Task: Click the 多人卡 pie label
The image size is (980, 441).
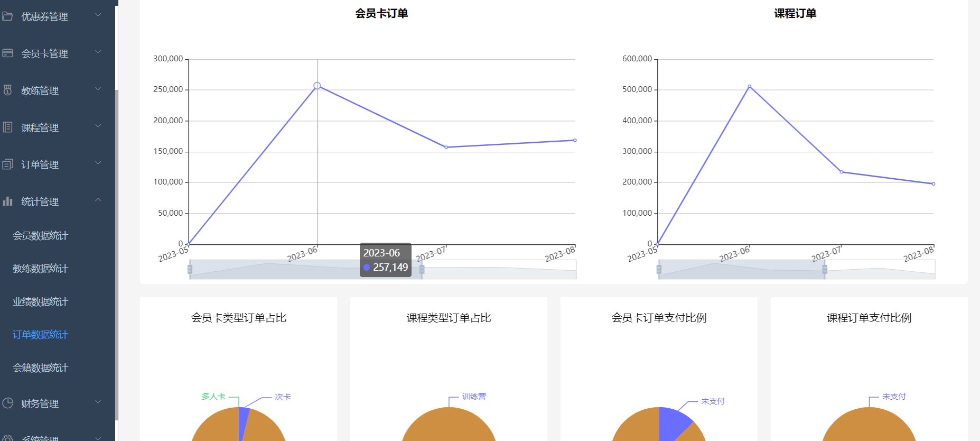Action: [213, 397]
